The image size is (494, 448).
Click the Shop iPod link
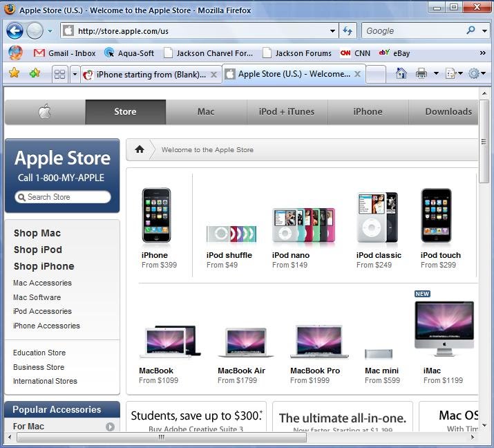(x=38, y=250)
